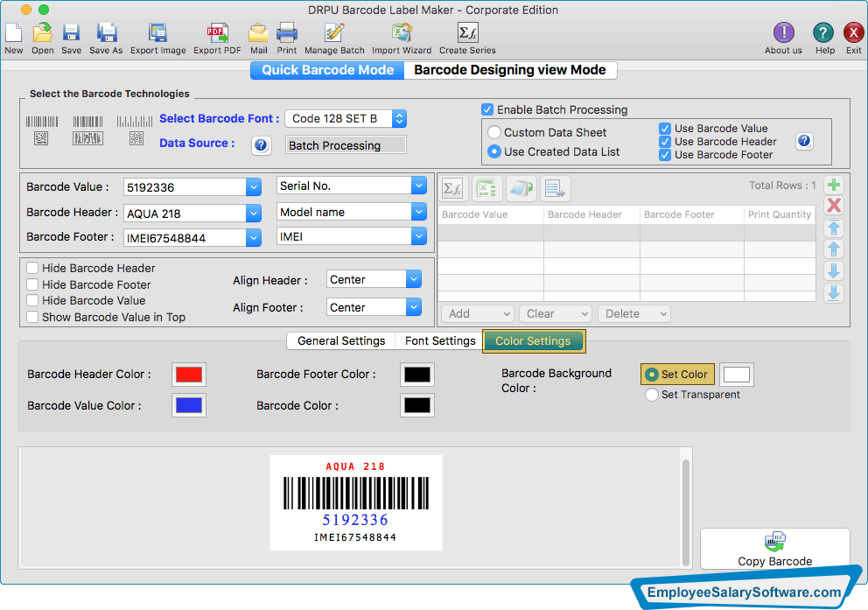
Task: Click the barcode preview scrollbar
Action: (686, 511)
